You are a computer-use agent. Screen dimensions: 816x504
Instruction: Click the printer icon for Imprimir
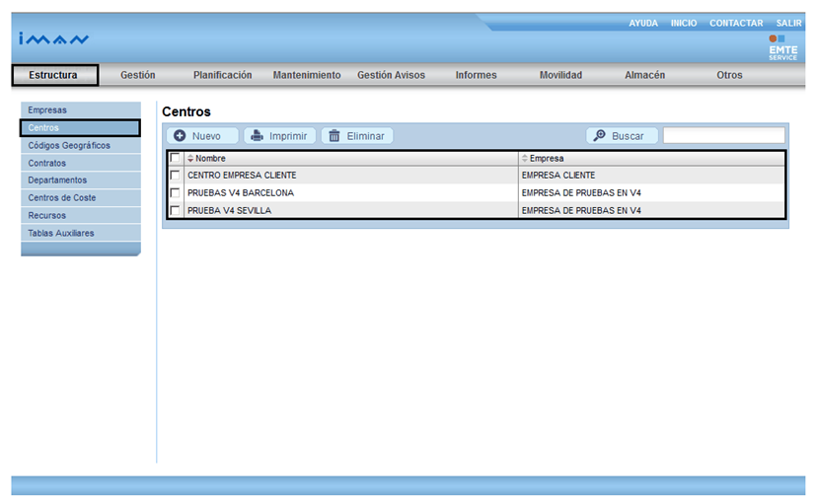[257, 136]
